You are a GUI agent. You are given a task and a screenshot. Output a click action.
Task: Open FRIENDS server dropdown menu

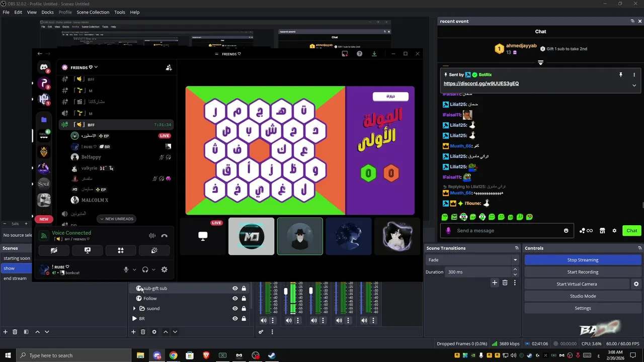pyautogui.click(x=80, y=67)
